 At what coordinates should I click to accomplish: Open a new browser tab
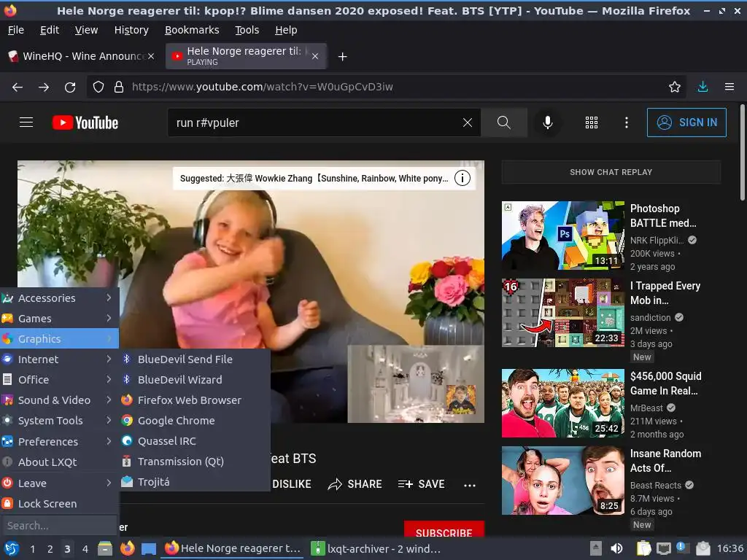[x=342, y=57]
